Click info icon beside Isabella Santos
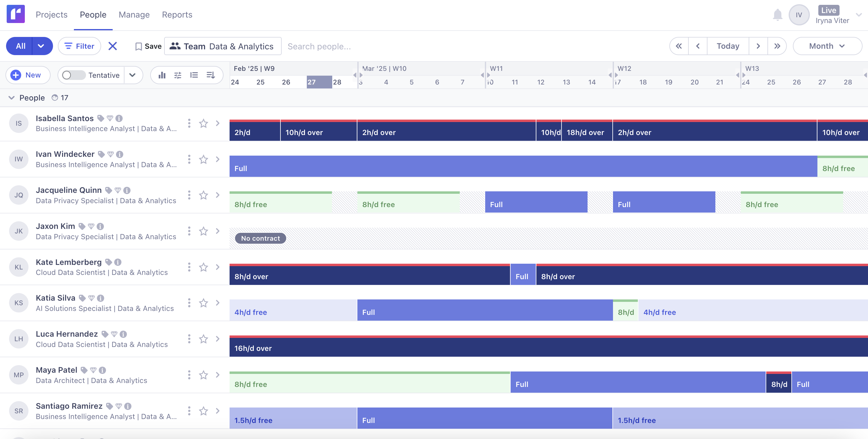Image resolution: width=868 pixels, height=439 pixels. [119, 118]
